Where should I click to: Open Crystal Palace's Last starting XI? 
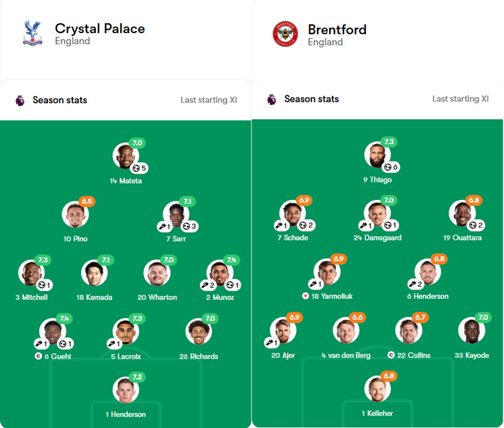209,100
